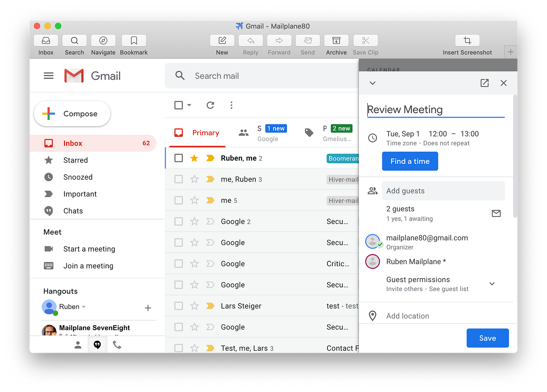Select guest Ruben Mailplane
This screenshot has width=547, height=392.
416,262
